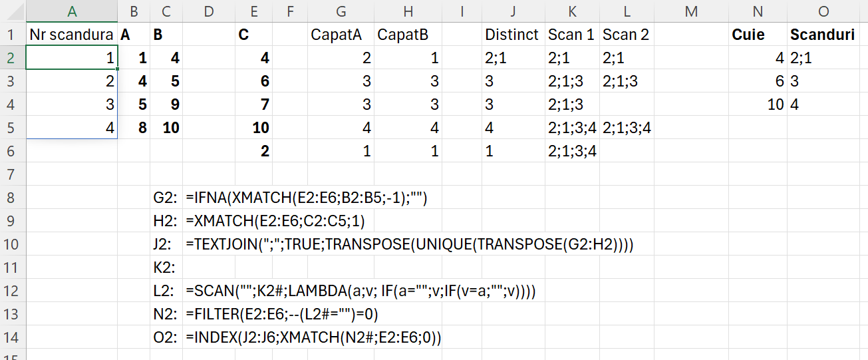Select column G header
The height and width of the screenshot is (360, 868).
[x=341, y=11]
